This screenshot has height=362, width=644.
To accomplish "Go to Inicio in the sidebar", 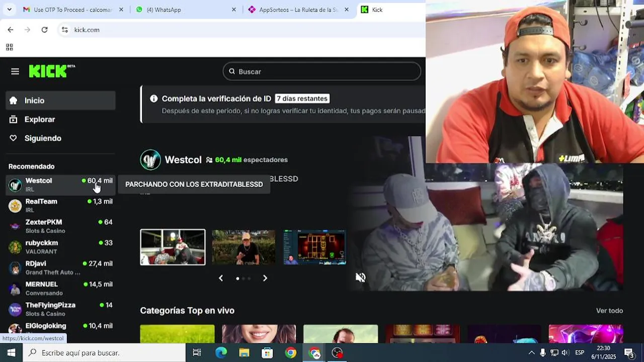I will 60,101.
